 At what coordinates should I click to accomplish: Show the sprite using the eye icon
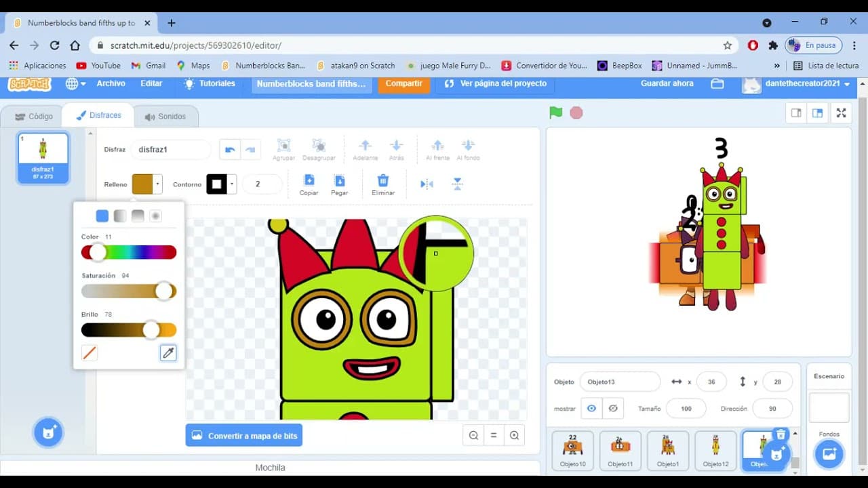click(591, 409)
